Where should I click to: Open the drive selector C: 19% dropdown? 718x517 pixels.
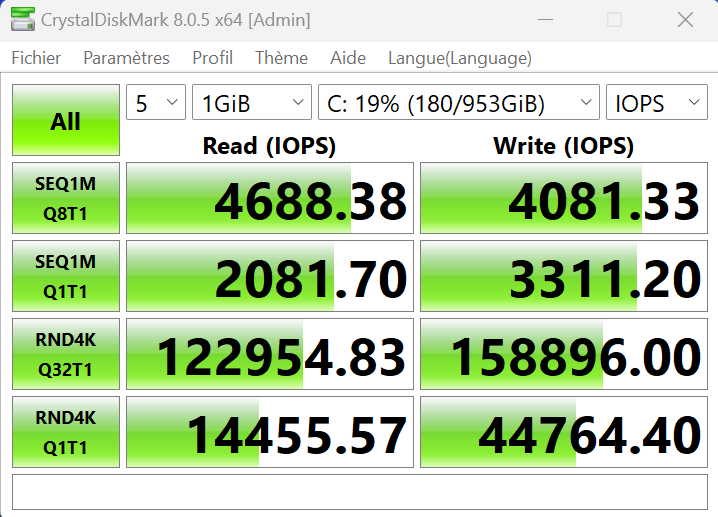coord(459,102)
